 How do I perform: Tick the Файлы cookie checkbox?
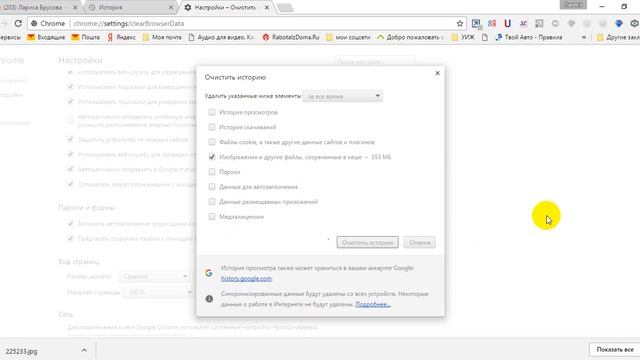coord(211,142)
